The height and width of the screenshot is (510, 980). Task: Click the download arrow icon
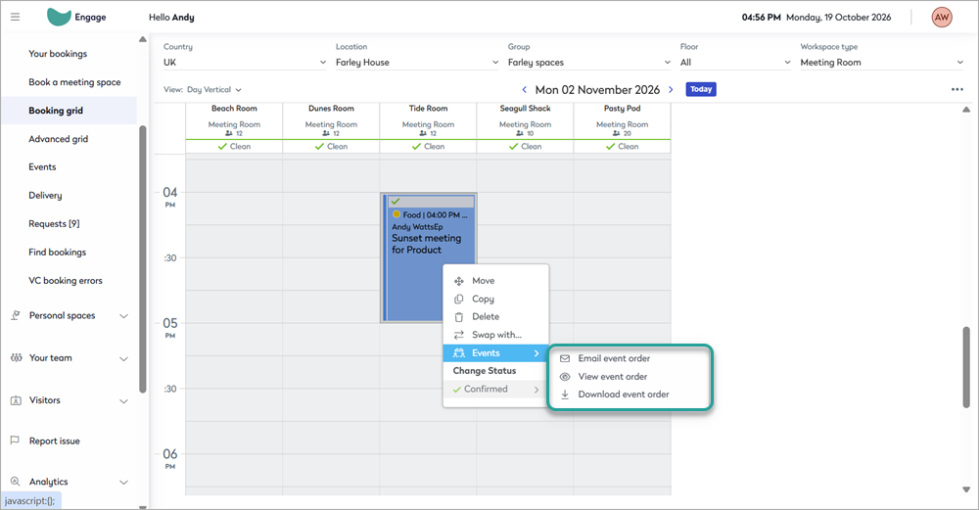point(564,394)
